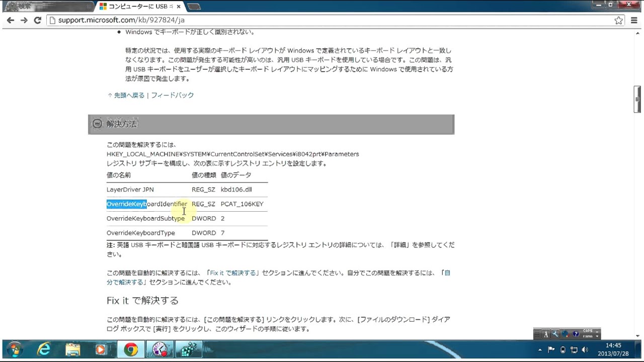Viewport: 644px width, 362px height.
Task: Click the kbd106.dll value data
Action: [236, 190]
